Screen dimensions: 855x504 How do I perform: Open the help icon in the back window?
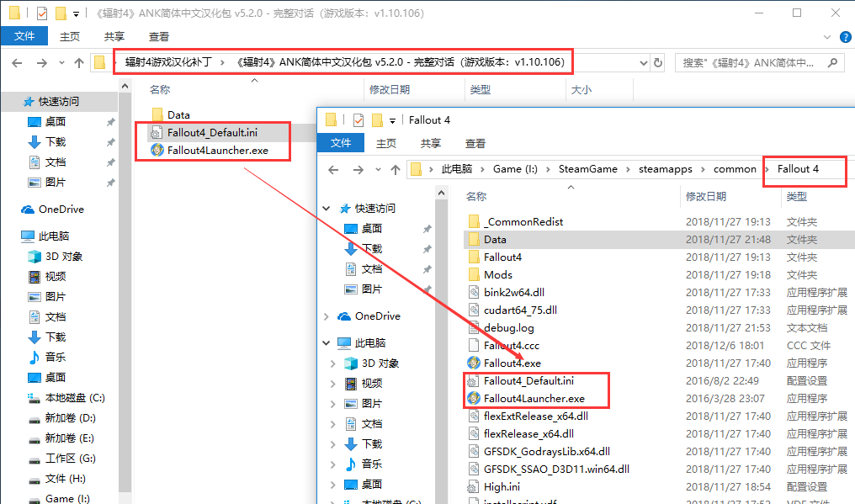[845, 37]
